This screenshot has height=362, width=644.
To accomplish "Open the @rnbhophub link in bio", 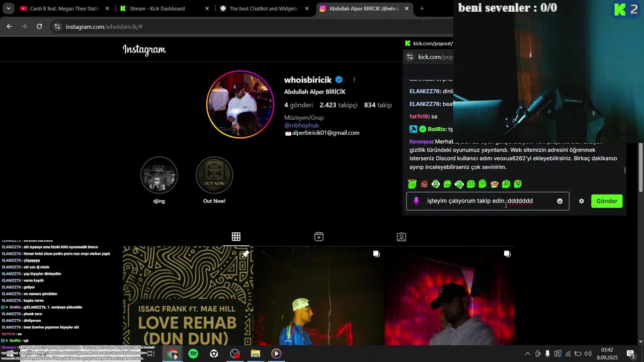I will click(x=301, y=125).
